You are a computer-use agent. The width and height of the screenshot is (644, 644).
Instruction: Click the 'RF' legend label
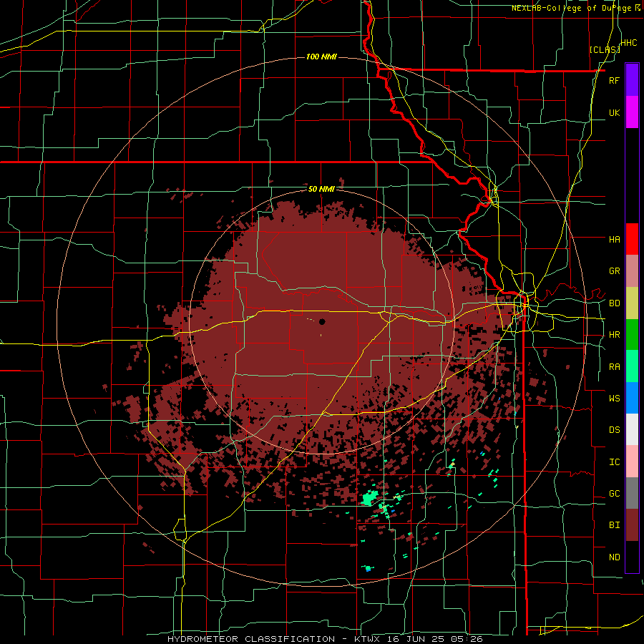coord(614,80)
